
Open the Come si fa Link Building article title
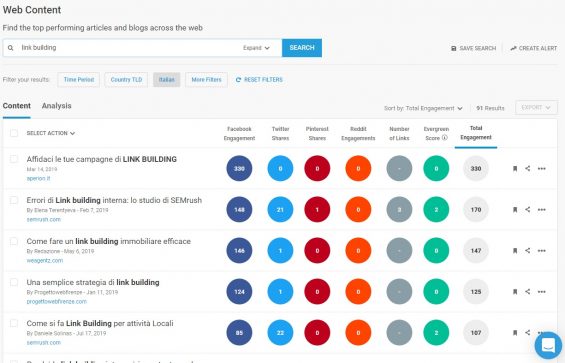click(100, 323)
